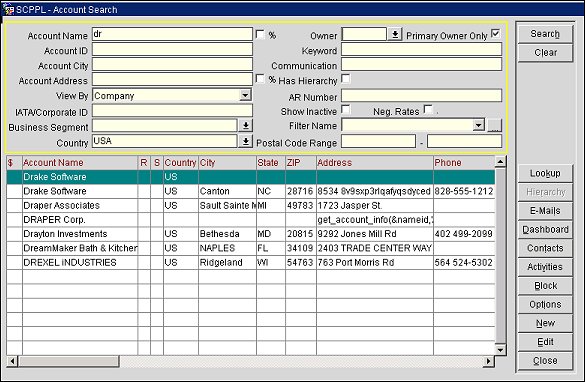585x382 pixels.
Task: Select the Draper Associates row
Action: click(251, 206)
